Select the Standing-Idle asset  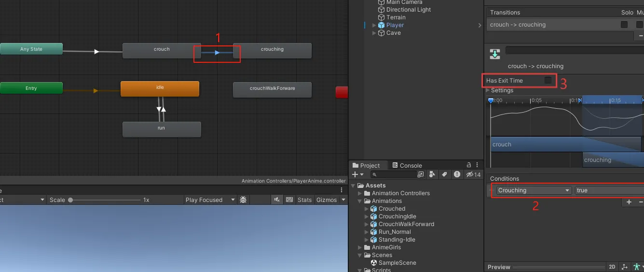397,240
